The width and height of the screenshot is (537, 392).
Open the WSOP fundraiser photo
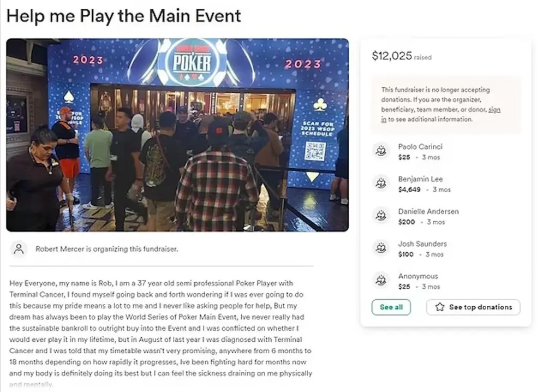(x=177, y=134)
